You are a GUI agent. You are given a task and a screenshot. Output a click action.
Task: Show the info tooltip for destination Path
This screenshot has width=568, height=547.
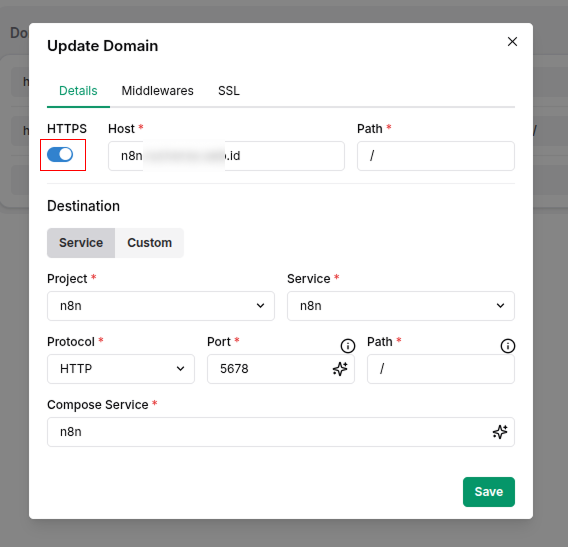508,346
